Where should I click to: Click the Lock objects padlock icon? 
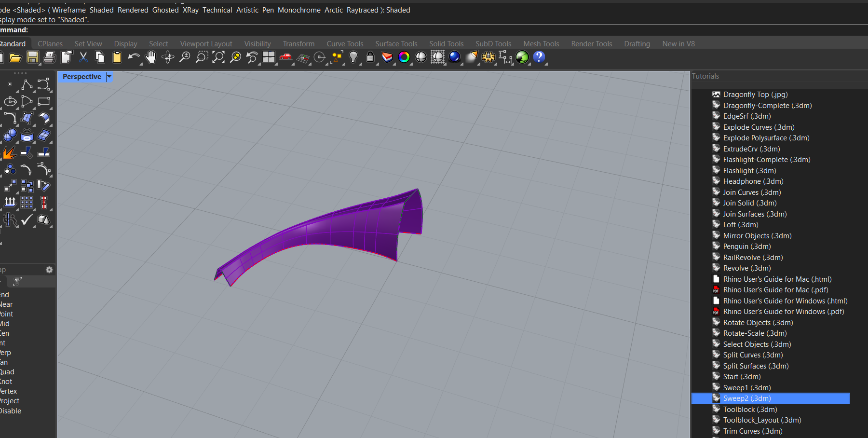coord(370,57)
